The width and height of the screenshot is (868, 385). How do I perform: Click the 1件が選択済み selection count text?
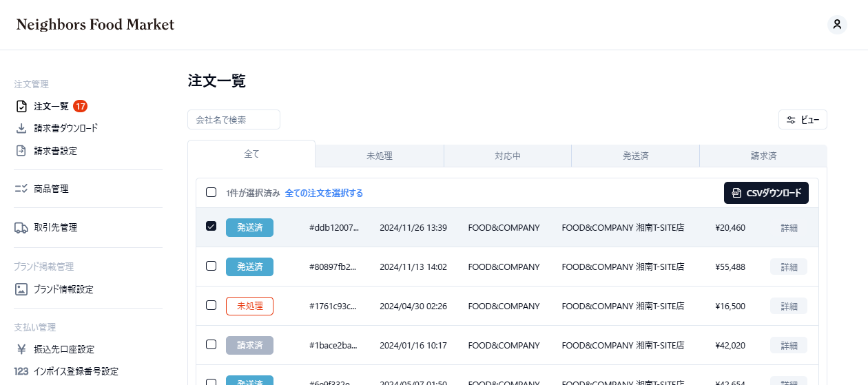pos(253,193)
